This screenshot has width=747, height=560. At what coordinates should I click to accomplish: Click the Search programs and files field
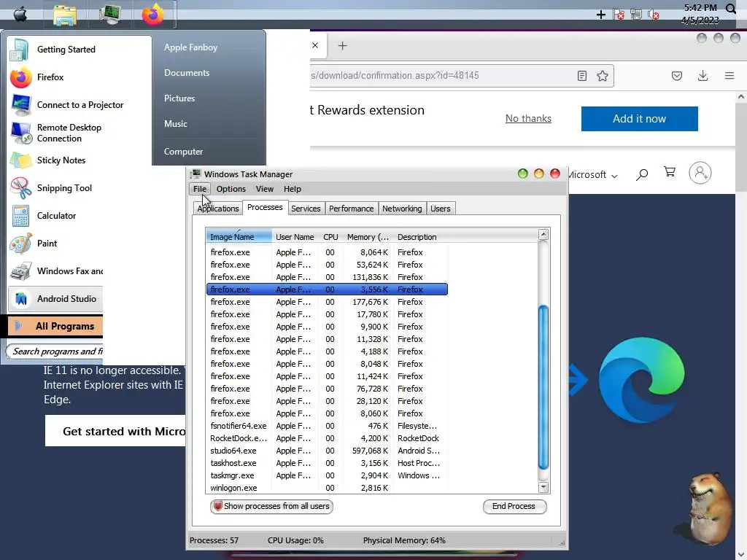(55, 351)
